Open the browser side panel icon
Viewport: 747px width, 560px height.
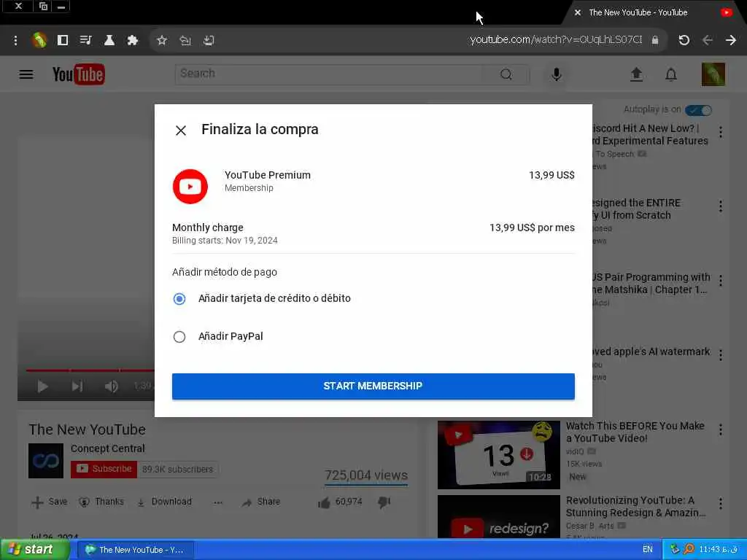63,40
